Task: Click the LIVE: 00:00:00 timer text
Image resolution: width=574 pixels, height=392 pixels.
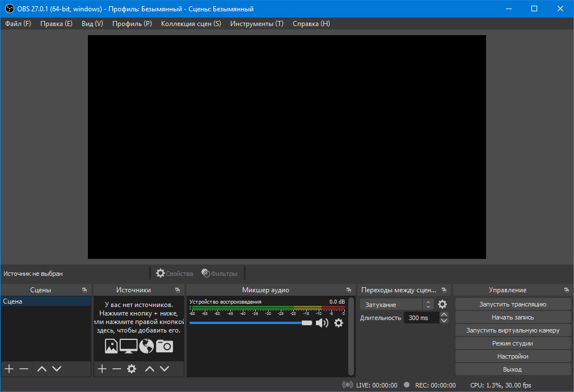Action: click(377, 385)
